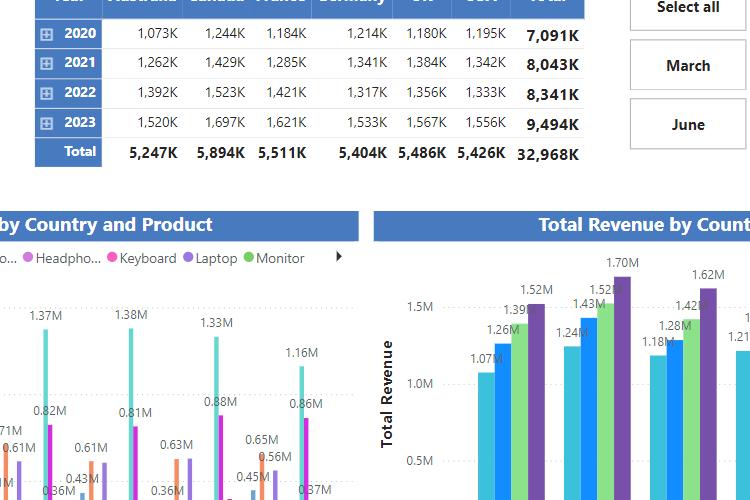Click the purple bar labeled 1.62M
Image resolution: width=750 pixels, height=500 pixels.
[x=708, y=394]
